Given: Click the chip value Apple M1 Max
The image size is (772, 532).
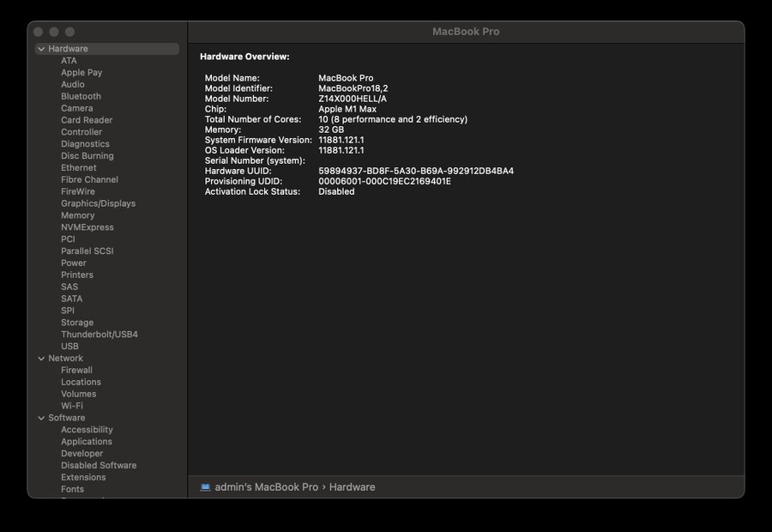Looking at the screenshot, I should point(347,109).
